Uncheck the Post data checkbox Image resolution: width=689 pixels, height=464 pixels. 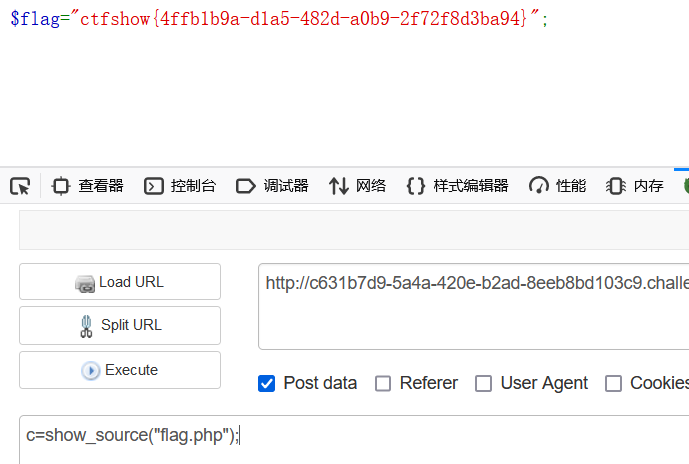tap(267, 383)
